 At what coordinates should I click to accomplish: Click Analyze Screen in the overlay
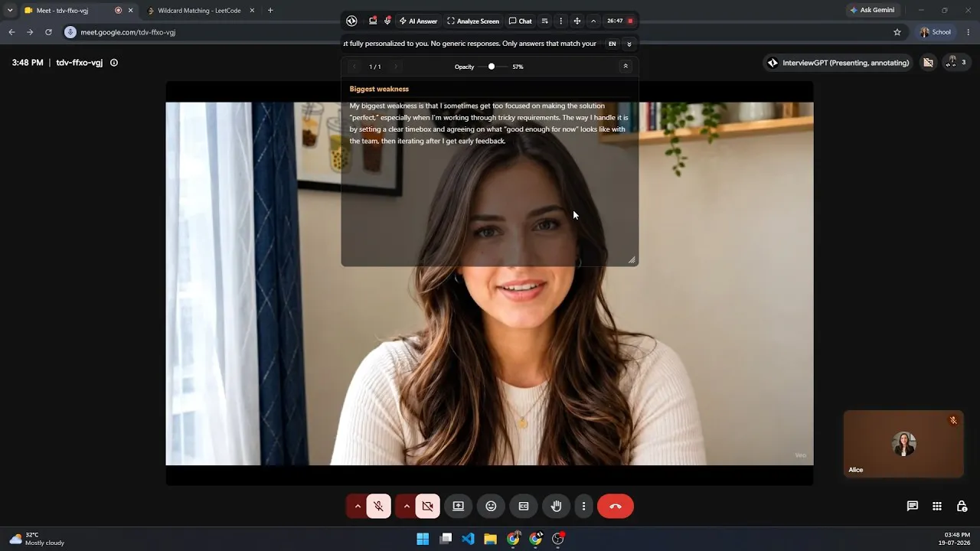coord(473,21)
